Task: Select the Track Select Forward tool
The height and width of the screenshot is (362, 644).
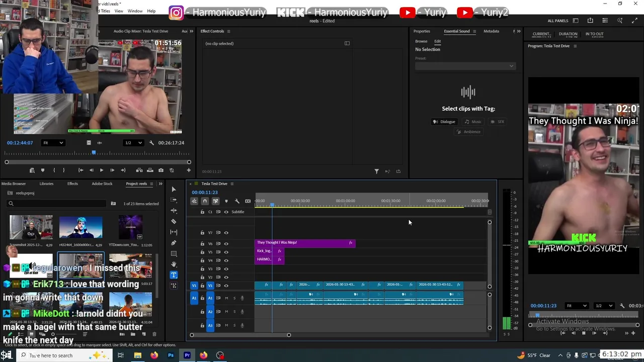Action: click(174, 200)
